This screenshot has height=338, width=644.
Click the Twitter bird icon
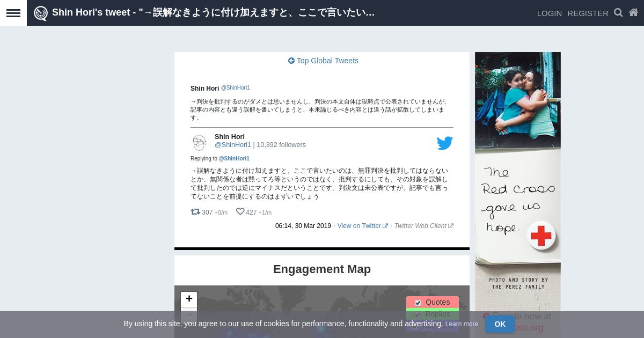[444, 143]
